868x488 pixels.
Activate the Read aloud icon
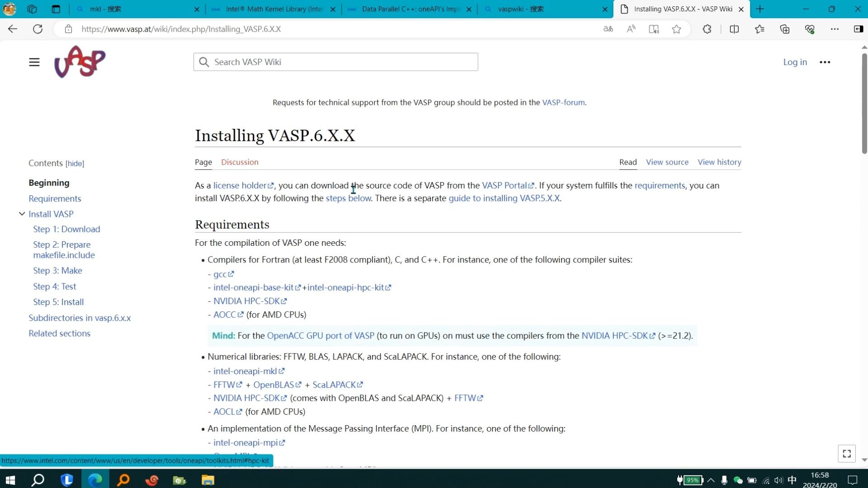(631, 29)
